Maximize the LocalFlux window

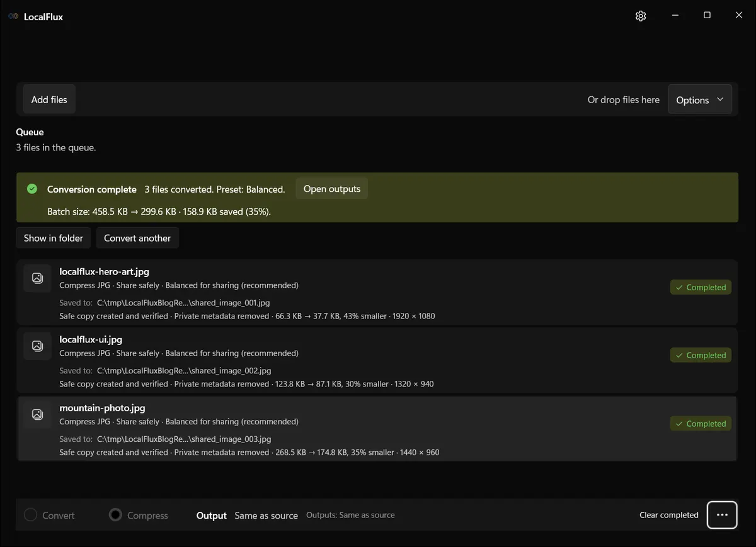point(707,16)
